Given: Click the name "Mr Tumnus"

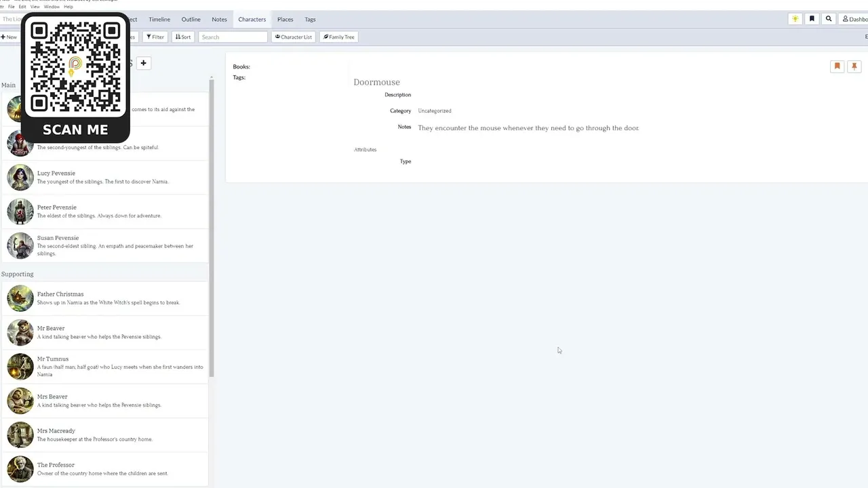Looking at the screenshot, I should tap(53, 359).
